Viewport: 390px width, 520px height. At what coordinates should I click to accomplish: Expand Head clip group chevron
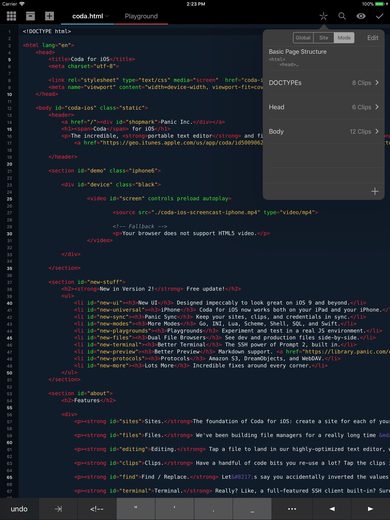377,107
